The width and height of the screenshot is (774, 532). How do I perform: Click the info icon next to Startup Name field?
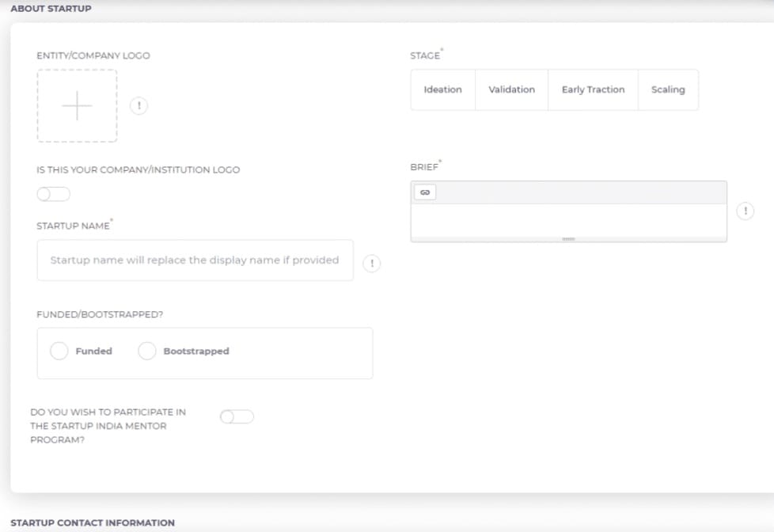click(x=372, y=264)
